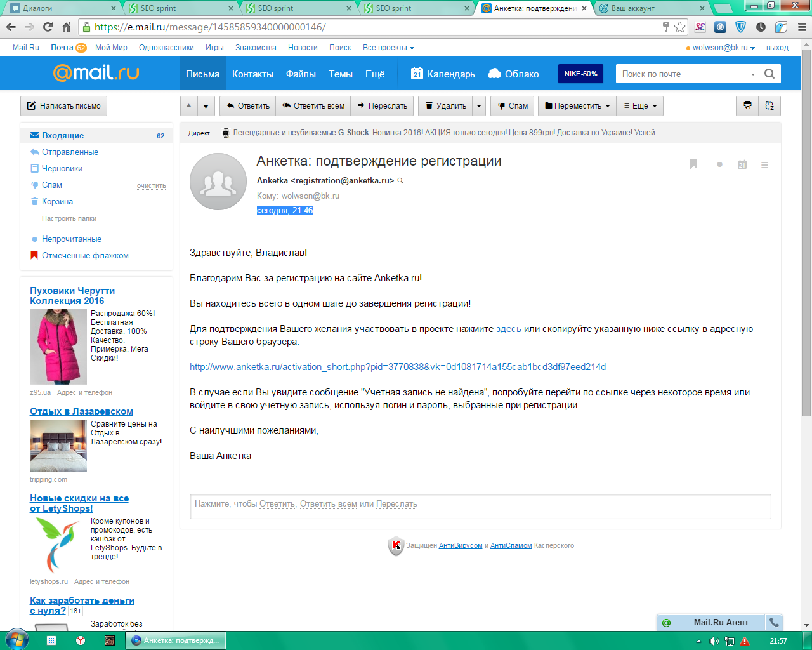Switch to Ваш аккаунт browser tab
This screenshot has width=812, height=650.
click(x=652, y=8)
